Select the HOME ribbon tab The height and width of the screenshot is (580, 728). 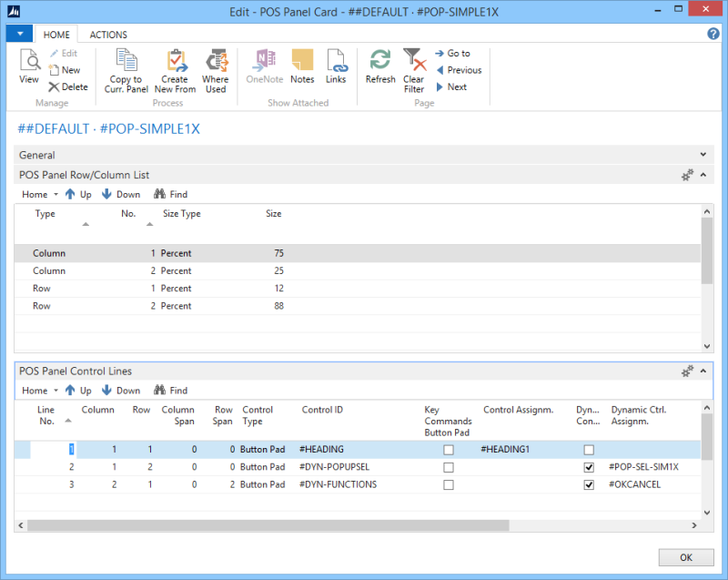pyautogui.click(x=57, y=35)
